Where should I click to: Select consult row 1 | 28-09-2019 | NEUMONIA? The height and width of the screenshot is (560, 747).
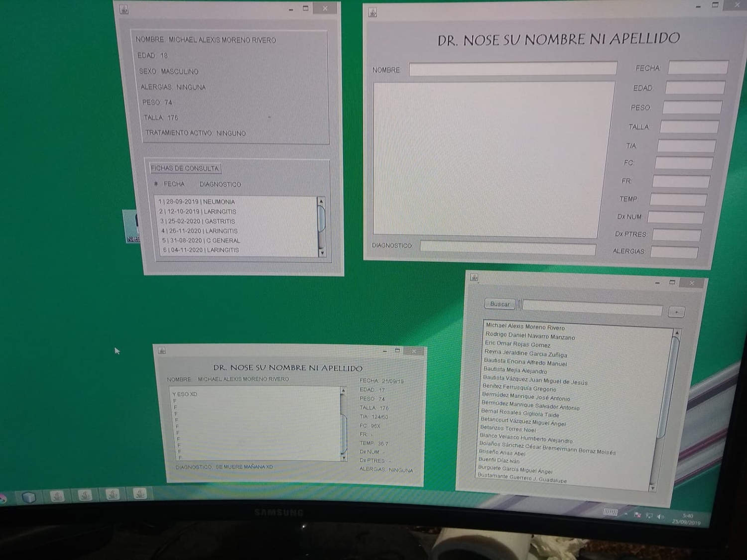click(237, 202)
